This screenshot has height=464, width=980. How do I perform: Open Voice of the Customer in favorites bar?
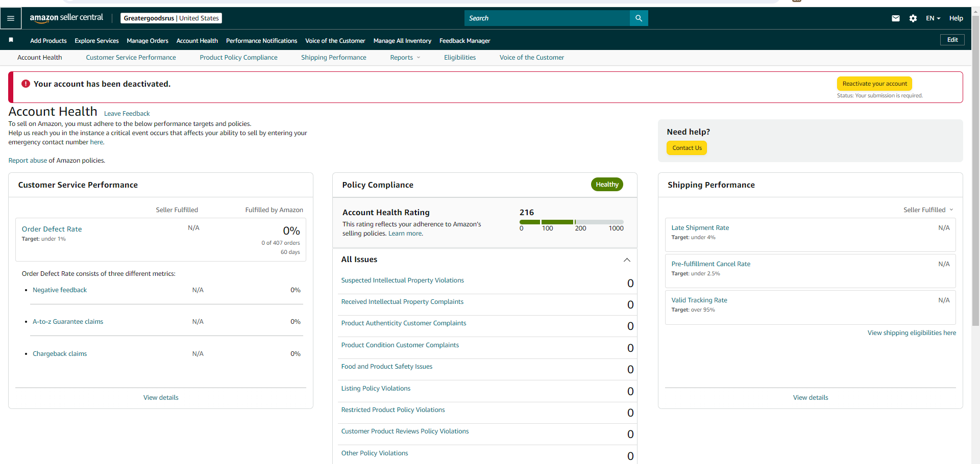(x=335, y=41)
